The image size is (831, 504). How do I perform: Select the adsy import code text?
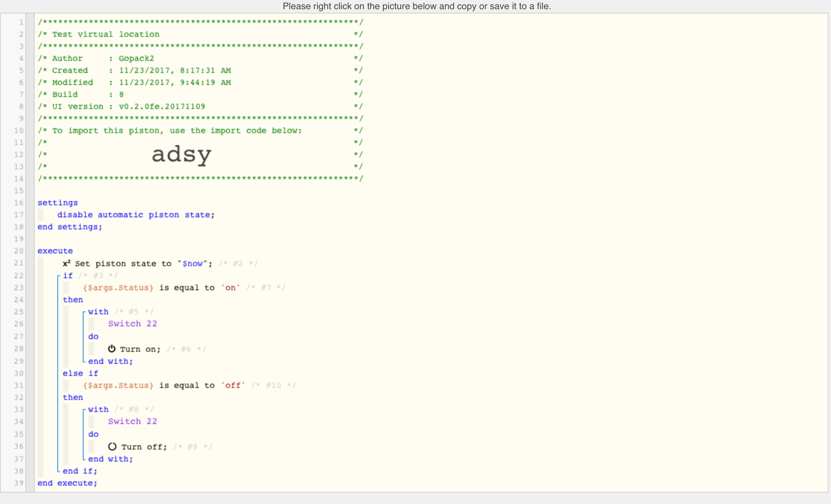[x=182, y=155]
